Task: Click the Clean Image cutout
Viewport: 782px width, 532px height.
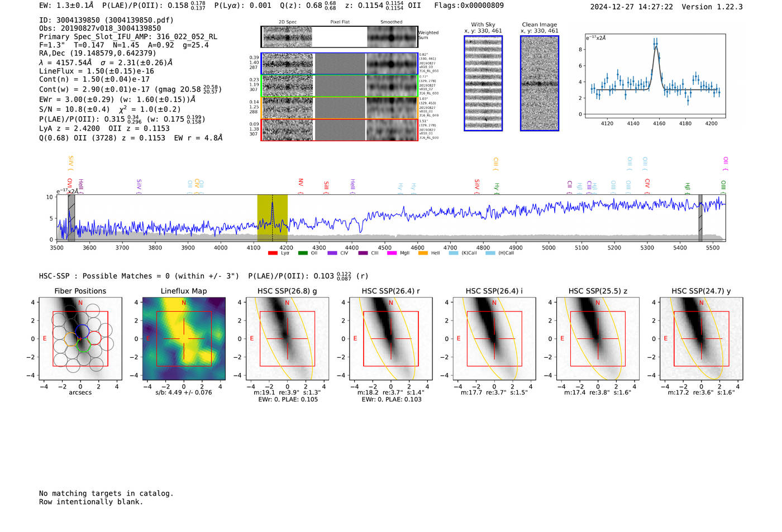Action: click(540, 83)
